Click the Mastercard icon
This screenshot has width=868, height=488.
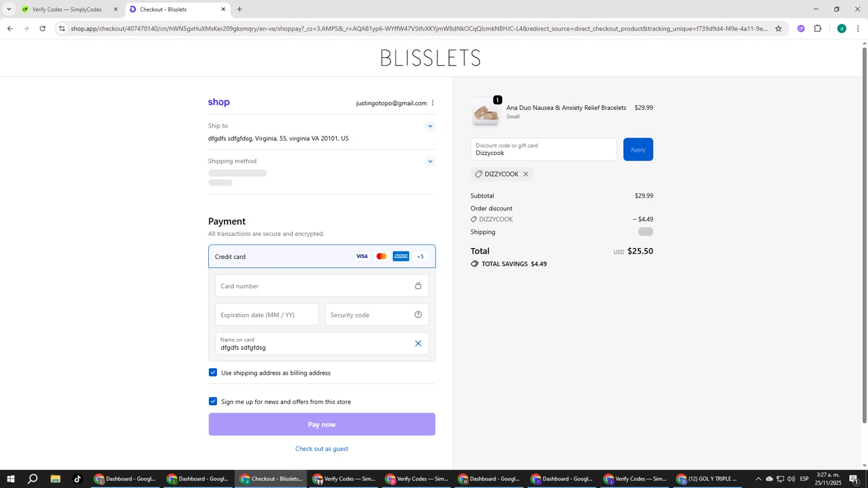pyautogui.click(x=381, y=256)
